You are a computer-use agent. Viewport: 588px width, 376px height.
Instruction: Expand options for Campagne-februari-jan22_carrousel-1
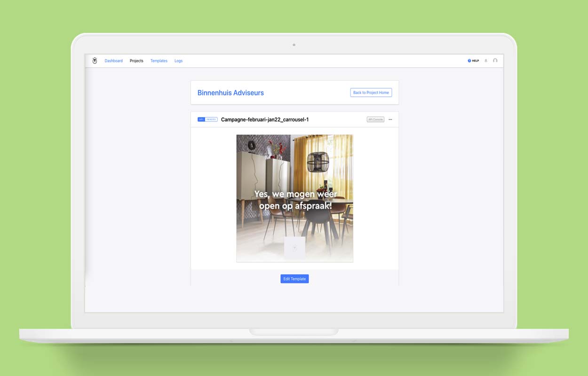click(390, 119)
